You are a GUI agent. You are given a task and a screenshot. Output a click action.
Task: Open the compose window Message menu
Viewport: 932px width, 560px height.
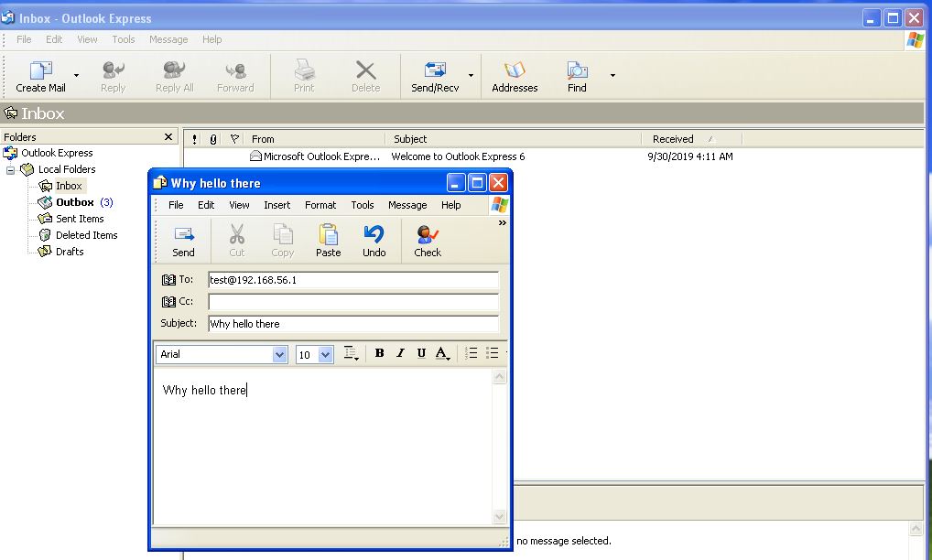coord(407,205)
